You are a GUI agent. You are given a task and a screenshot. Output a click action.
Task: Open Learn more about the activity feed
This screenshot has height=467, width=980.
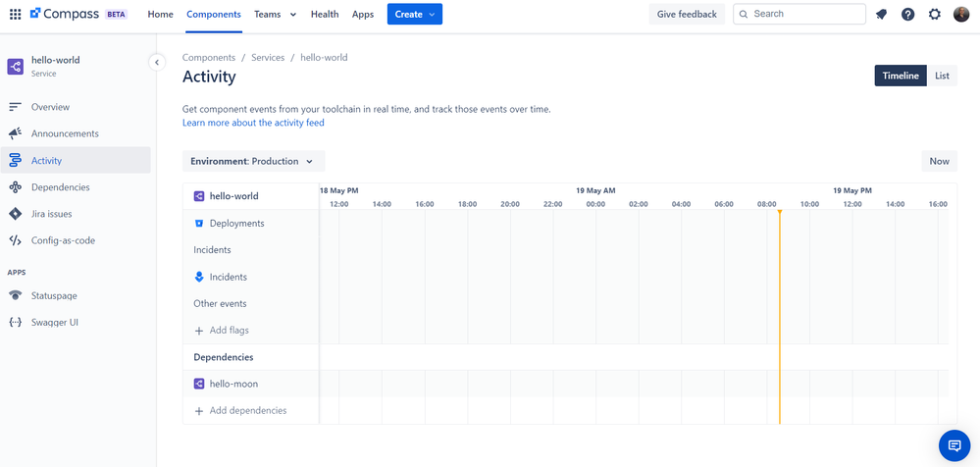[253, 123]
